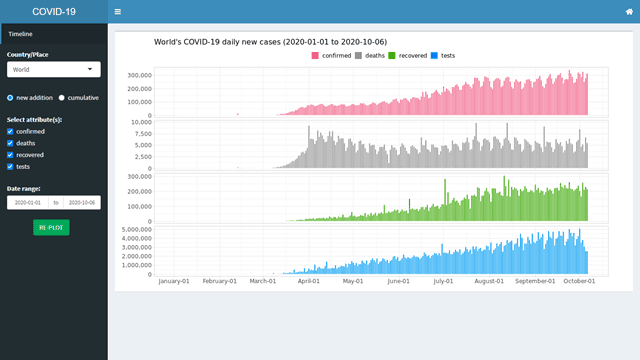Click the July-01 axis label

[x=443, y=281]
